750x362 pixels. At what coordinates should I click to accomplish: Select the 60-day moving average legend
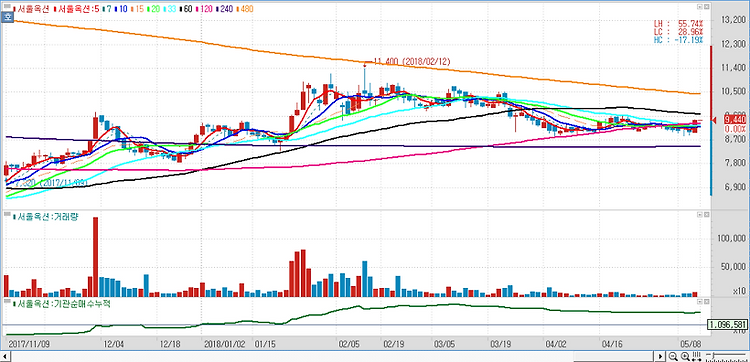point(187,9)
